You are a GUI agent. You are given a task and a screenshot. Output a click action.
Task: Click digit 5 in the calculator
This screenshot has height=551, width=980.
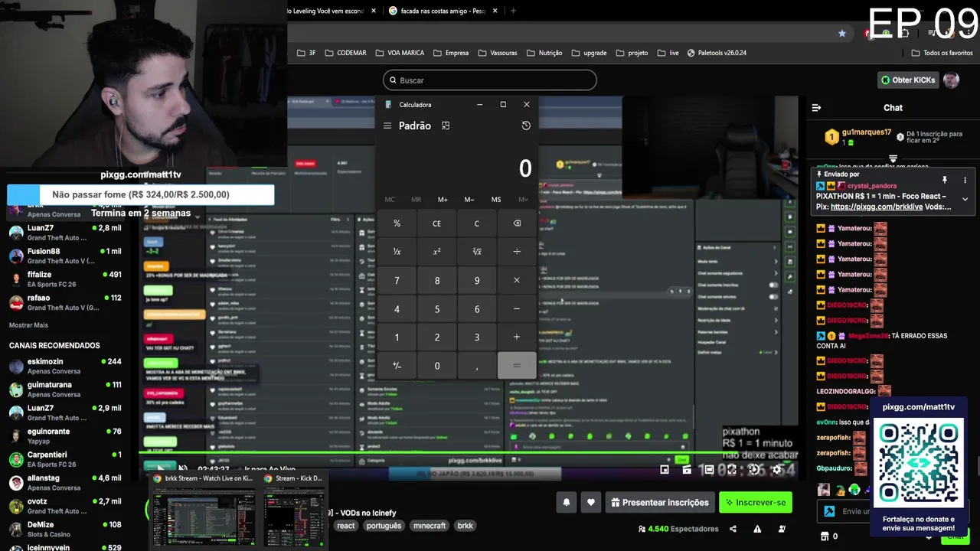(437, 308)
